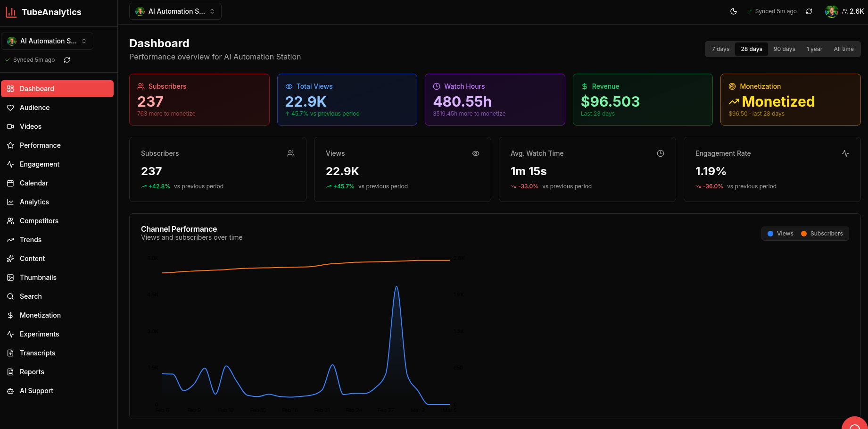Click the Search icon in the sidebar
Image resolution: width=868 pixels, height=429 pixels.
[10, 296]
